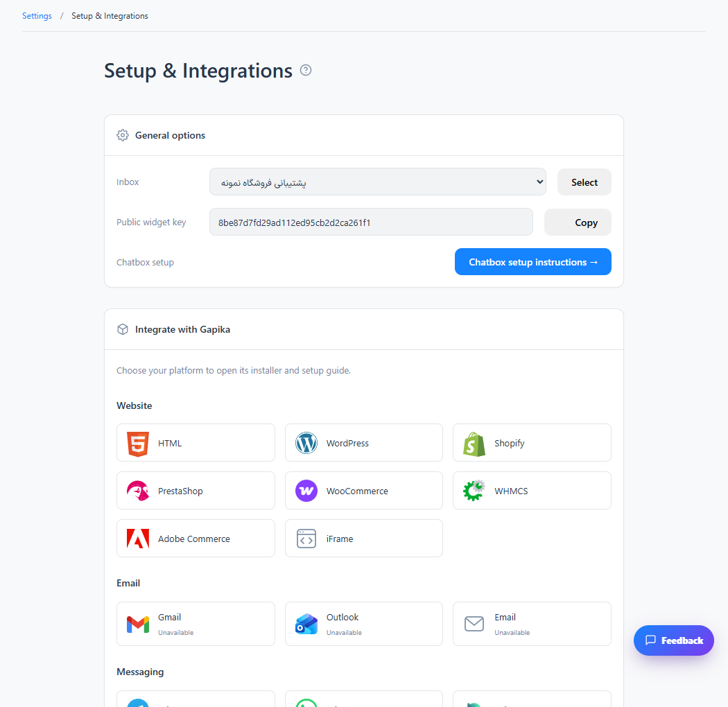Screen dimensions: 728x707
Task: Click the General options heading text
Action: coord(170,135)
